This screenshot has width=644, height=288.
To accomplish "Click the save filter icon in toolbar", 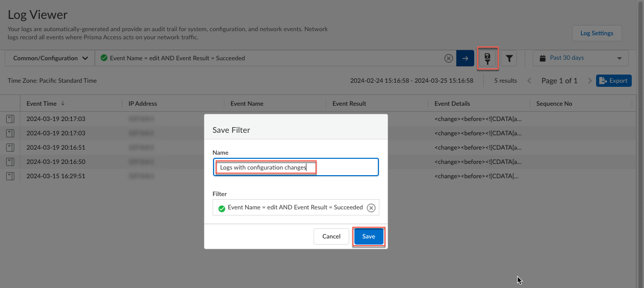I will click(x=488, y=58).
